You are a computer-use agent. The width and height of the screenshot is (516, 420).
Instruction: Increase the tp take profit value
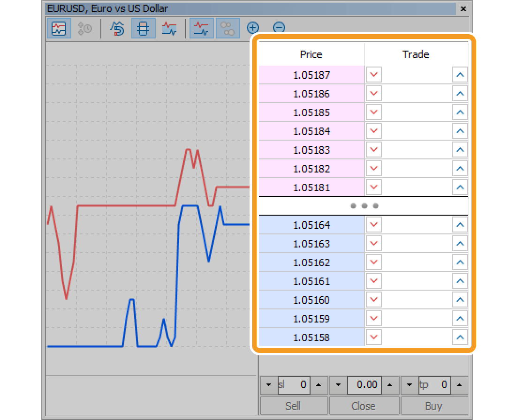point(459,385)
